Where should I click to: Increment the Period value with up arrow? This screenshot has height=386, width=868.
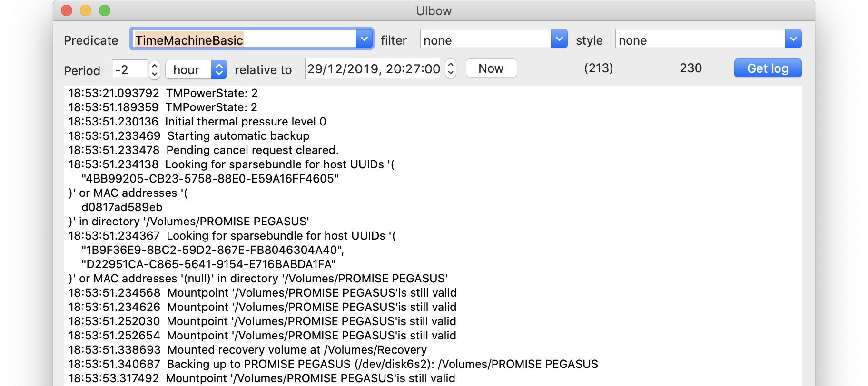155,66
